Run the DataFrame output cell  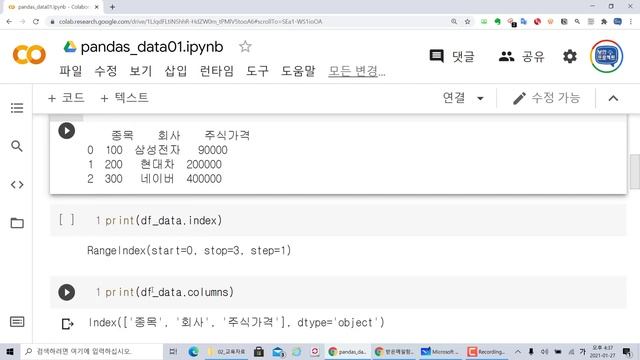click(x=67, y=131)
